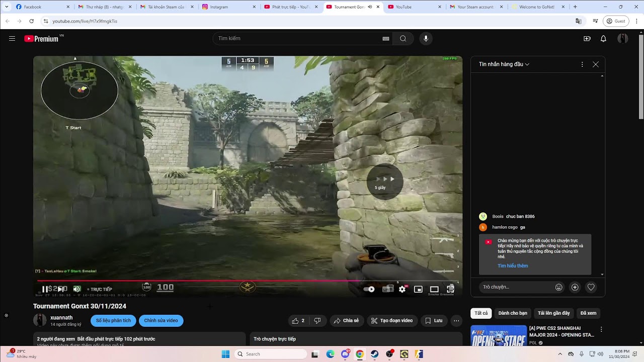Open translate page icon in address bar
Screen dimensions: 644x362
coord(579,21)
